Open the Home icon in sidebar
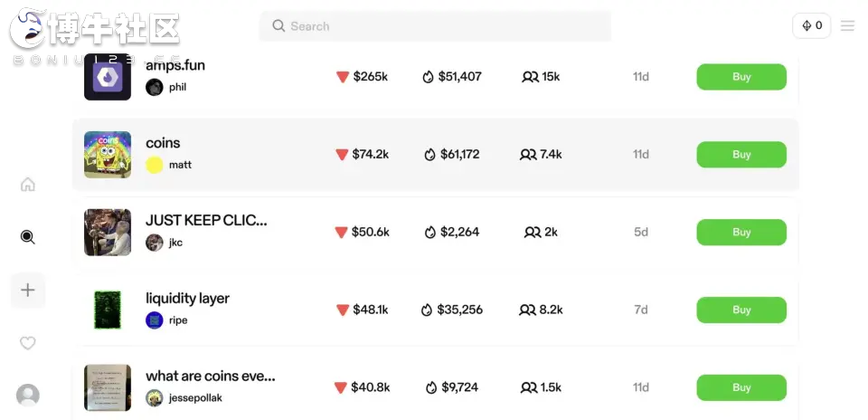Viewport: 868px width, 420px height. [28, 185]
